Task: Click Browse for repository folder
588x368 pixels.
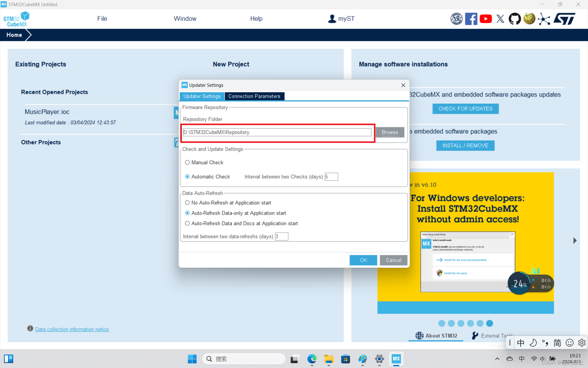Action: click(x=390, y=132)
